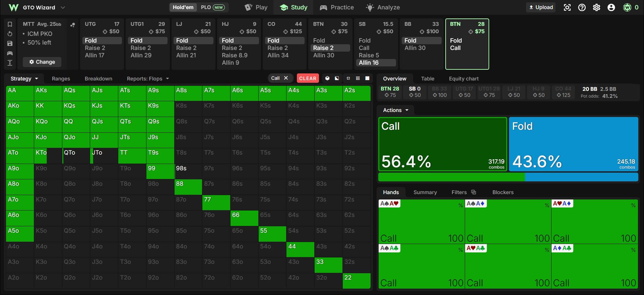This screenshot has width=644, height=295.
Task: Click the Play cards icon in the navigation
Action: point(248,7)
